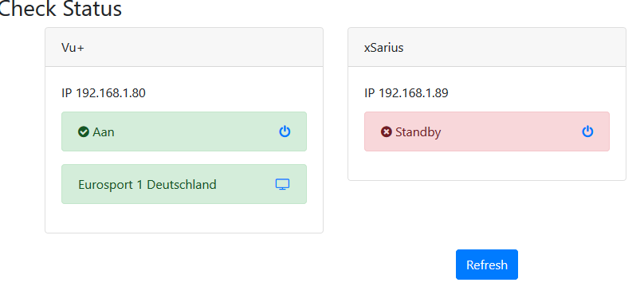Image resolution: width=644 pixels, height=302 pixels.
Task: Toggle power icon in xSarius Standby row
Action: click(587, 131)
